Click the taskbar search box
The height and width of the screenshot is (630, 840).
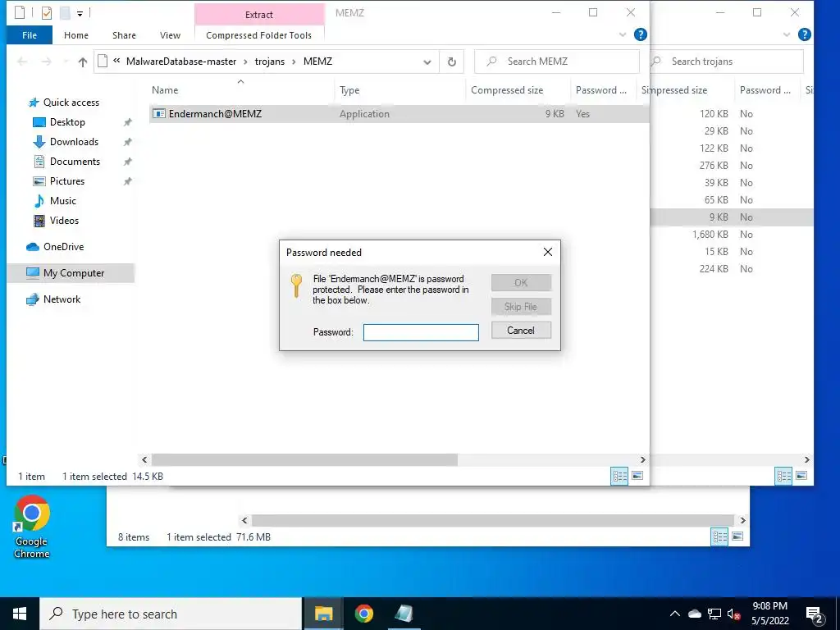[171, 614]
